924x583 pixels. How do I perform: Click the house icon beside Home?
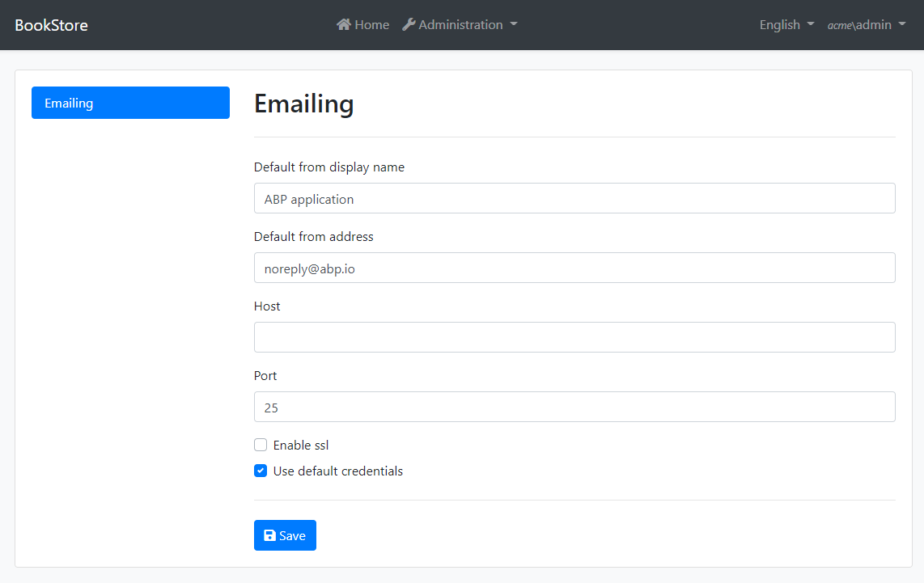344,25
